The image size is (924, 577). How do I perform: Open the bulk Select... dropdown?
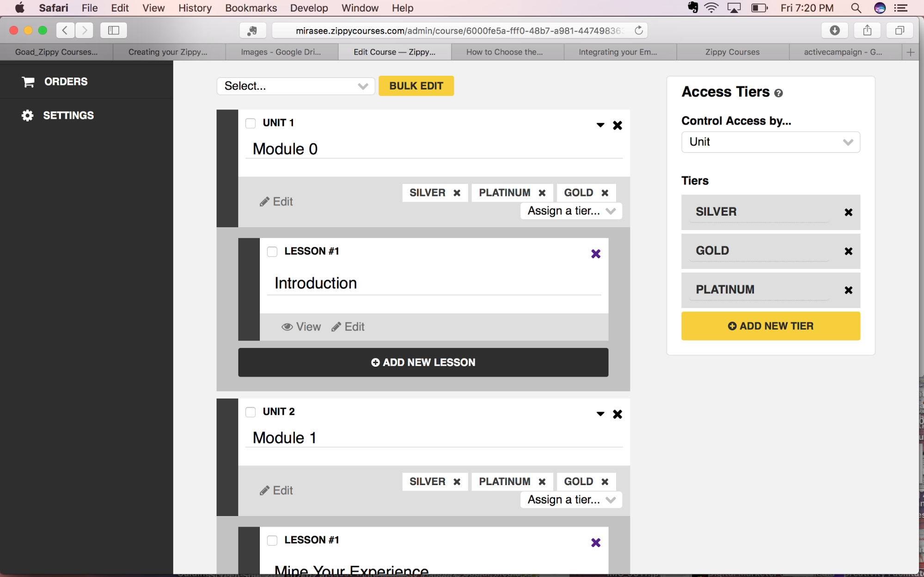pos(295,86)
